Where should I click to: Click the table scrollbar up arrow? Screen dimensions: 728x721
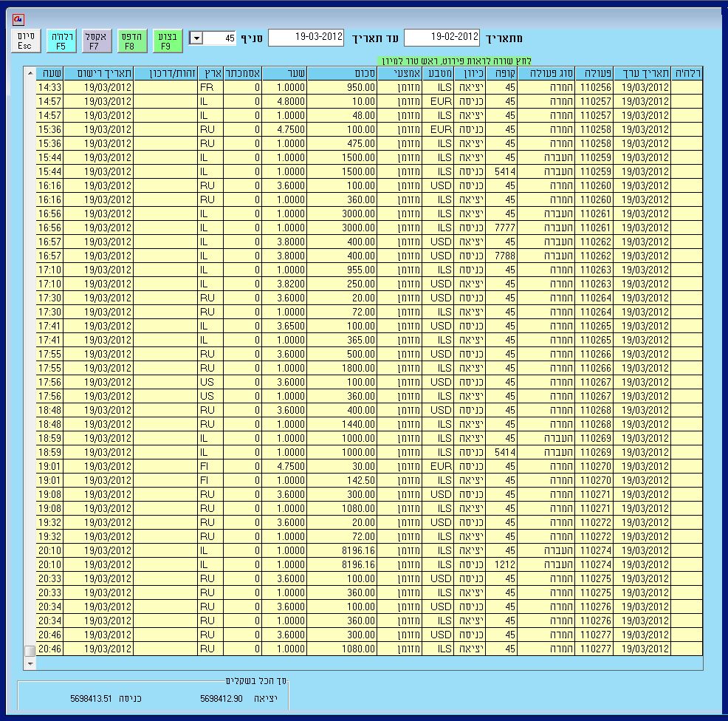(x=30, y=73)
